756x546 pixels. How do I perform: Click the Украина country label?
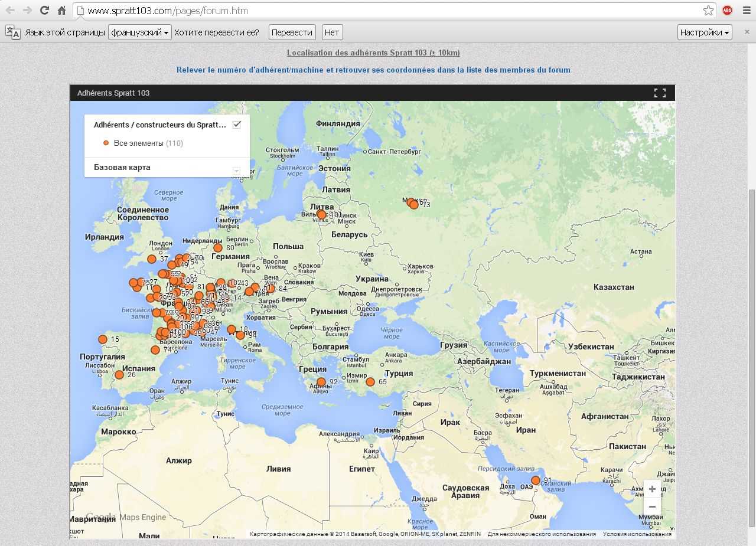pyautogui.click(x=372, y=279)
